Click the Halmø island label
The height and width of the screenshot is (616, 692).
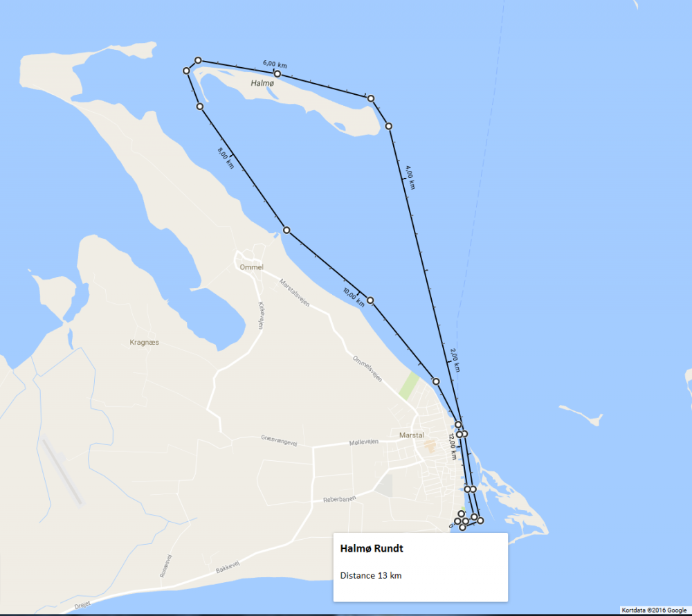point(262,83)
